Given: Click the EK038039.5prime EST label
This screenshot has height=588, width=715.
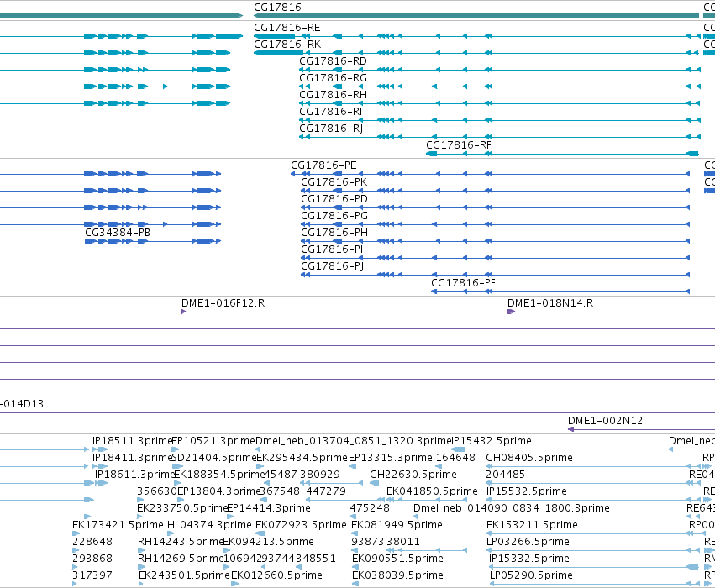Looking at the screenshot, I should [397, 576].
